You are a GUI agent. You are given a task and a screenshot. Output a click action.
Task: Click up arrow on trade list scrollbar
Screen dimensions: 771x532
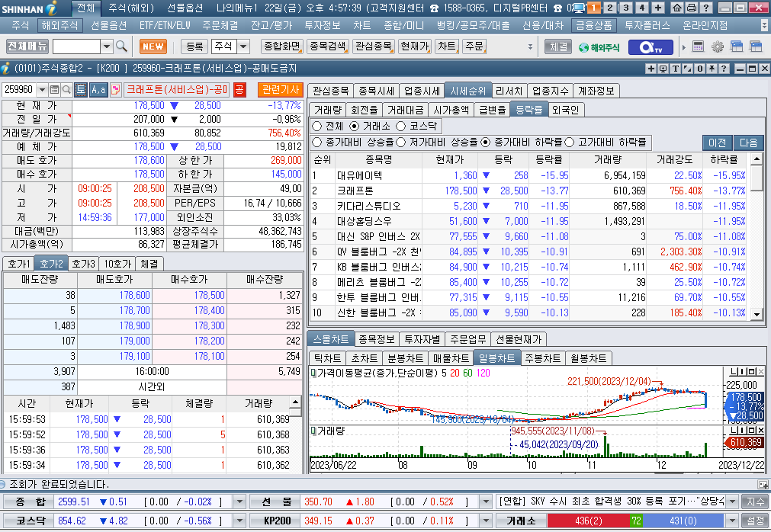296,402
